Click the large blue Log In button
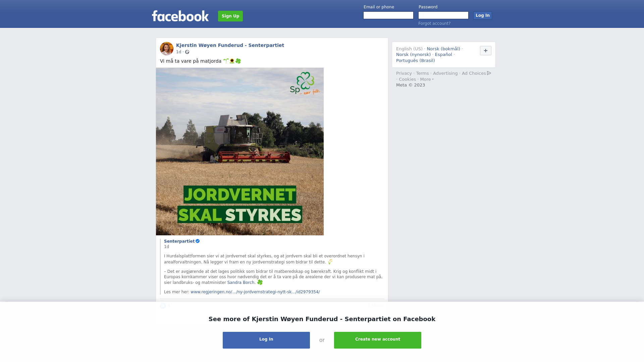The image size is (644, 362). [266, 340]
